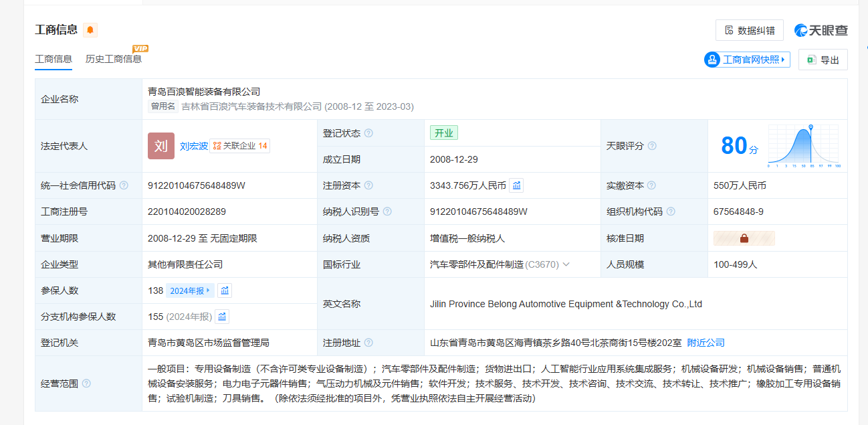The width and height of the screenshot is (868, 425).
Task: Click the help icon next to 注册地址
Action: [368, 343]
